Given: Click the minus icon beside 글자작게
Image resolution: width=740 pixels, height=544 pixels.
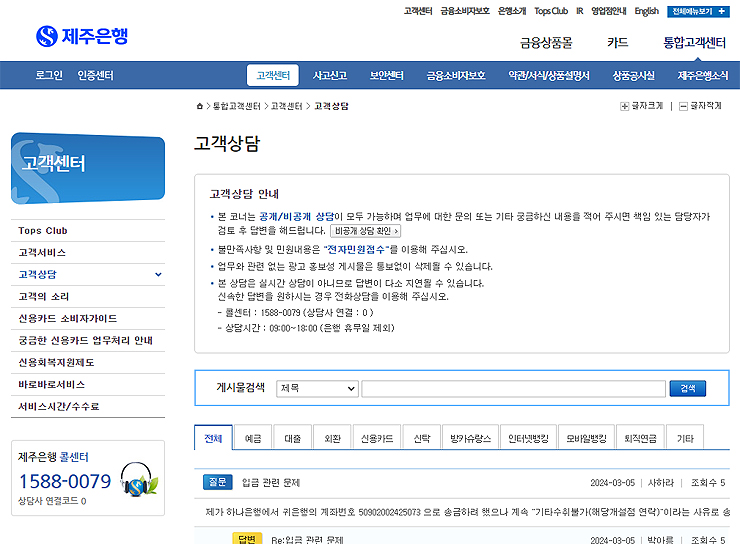Looking at the screenshot, I should [x=683, y=106].
